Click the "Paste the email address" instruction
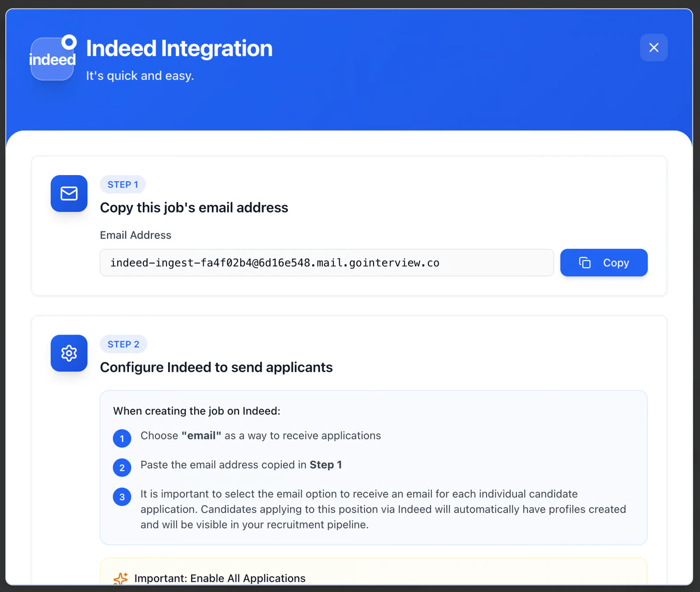The image size is (700, 592). pyautogui.click(x=241, y=465)
